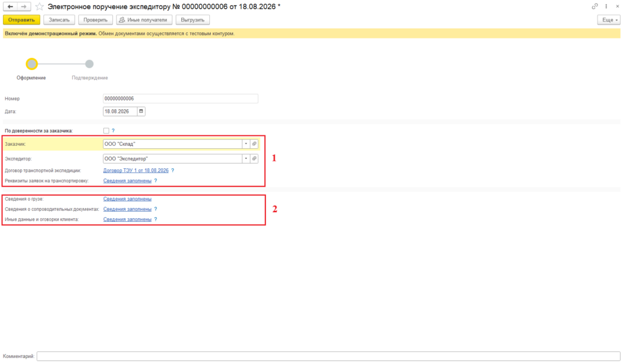Export via the Выгрузить button
The image size is (625, 364).
click(x=192, y=20)
